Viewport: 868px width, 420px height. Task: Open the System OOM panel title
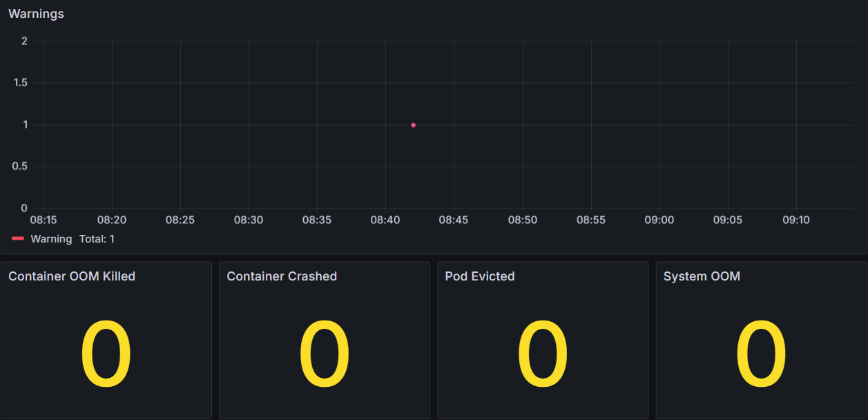(702, 276)
